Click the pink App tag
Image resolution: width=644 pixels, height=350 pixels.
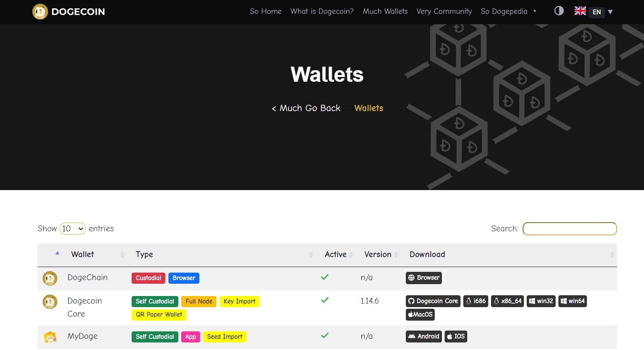[191, 337]
